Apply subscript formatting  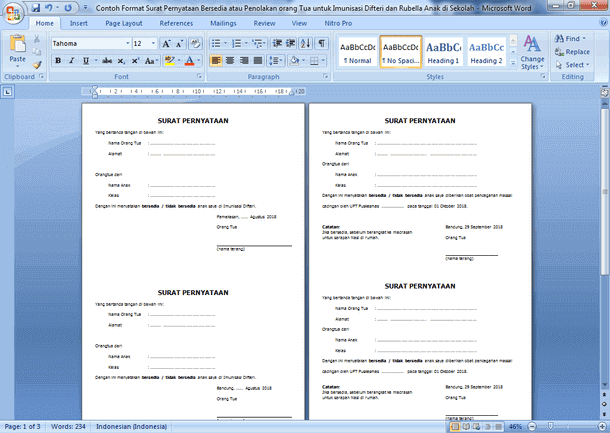point(121,61)
